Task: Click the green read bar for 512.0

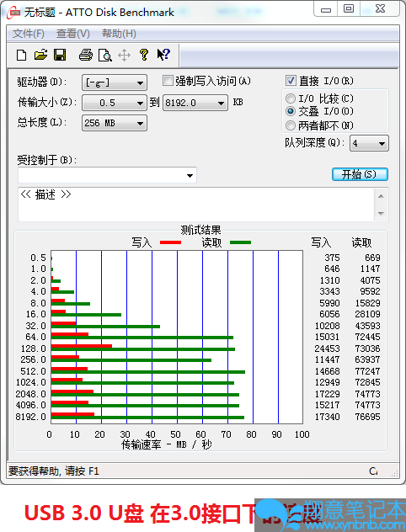Action: coord(148,372)
